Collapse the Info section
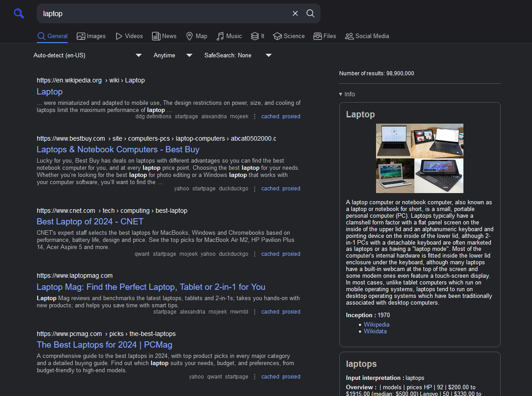The height and width of the screenshot is (396, 532). (x=347, y=94)
